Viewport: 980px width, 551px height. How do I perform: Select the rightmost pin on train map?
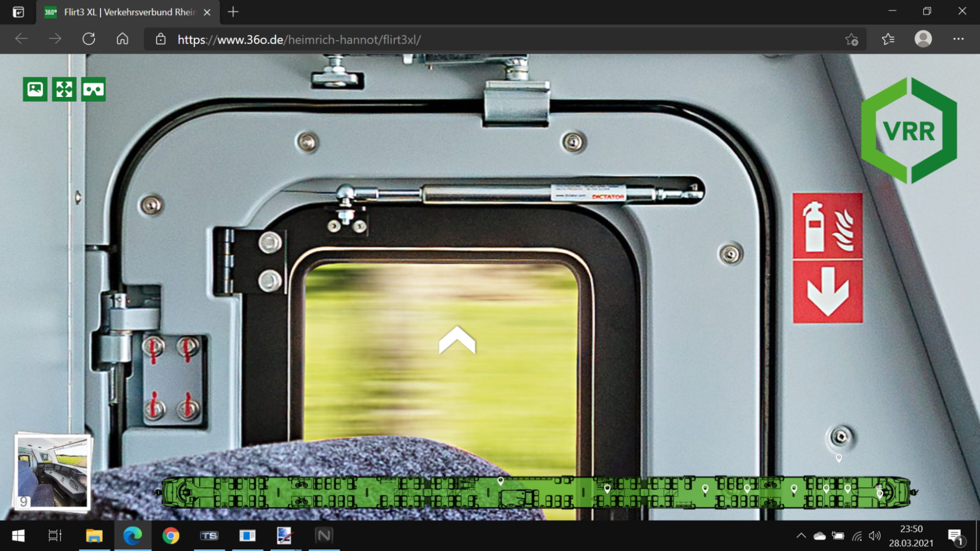coord(880,493)
